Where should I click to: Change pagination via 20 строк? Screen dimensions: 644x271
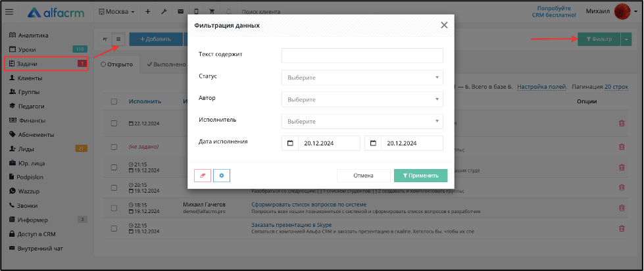click(x=616, y=87)
